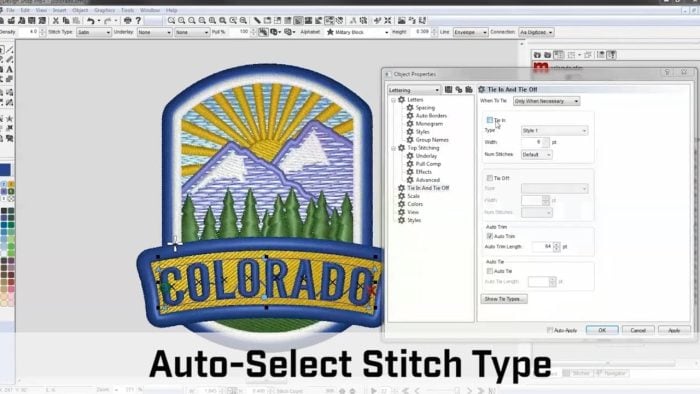Click gear icon next to Scale

[x=401, y=196]
